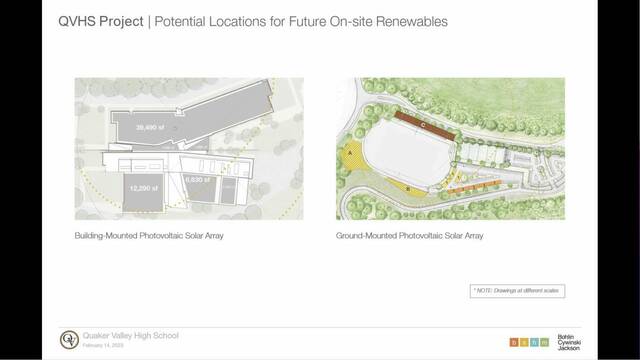Click the Bohlin Cywinski Jackson text logo
The width and height of the screenshot is (640, 360).
pyautogui.click(x=569, y=342)
